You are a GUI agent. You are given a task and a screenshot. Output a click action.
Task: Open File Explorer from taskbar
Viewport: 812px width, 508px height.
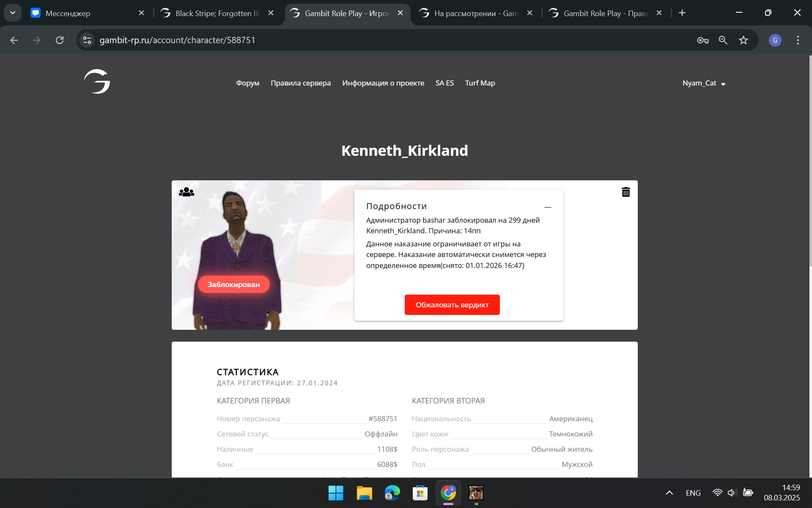(364, 493)
